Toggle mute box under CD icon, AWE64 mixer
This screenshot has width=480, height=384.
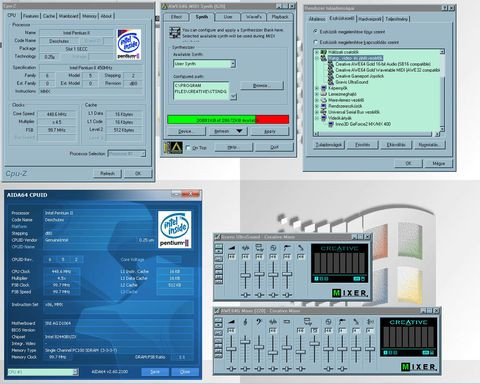pyautogui.click(x=328, y=330)
